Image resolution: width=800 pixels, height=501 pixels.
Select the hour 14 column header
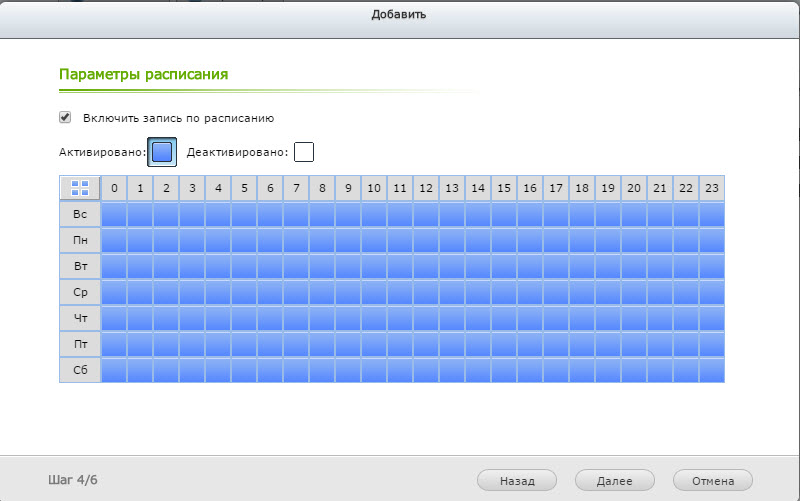(478, 188)
